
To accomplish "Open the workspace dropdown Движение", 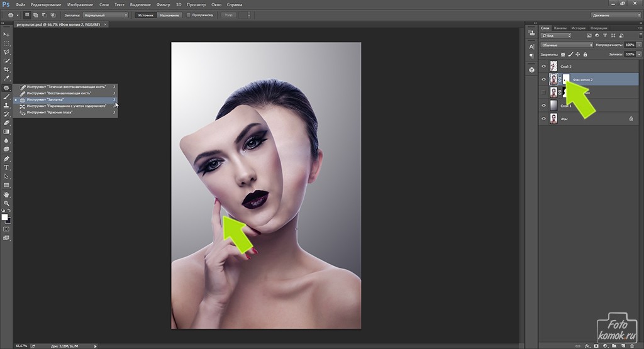I will 616,15.
